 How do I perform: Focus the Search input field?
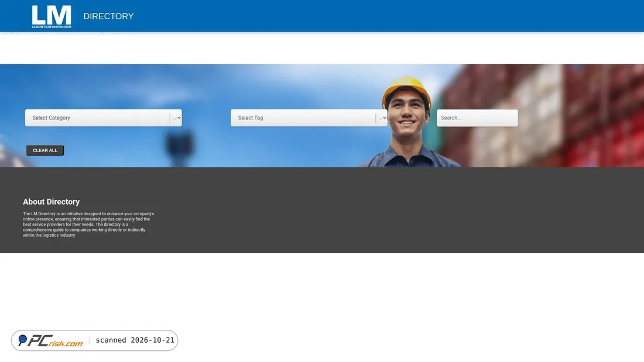coord(477,118)
